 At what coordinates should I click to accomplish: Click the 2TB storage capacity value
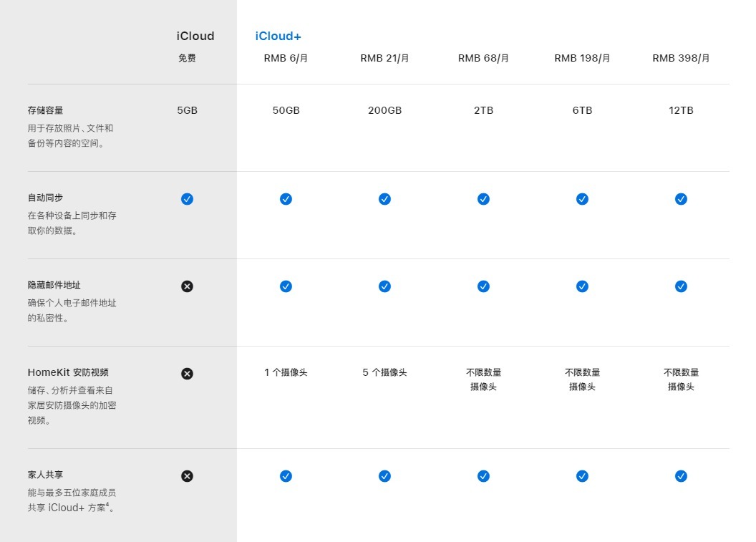(x=483, y=110)
